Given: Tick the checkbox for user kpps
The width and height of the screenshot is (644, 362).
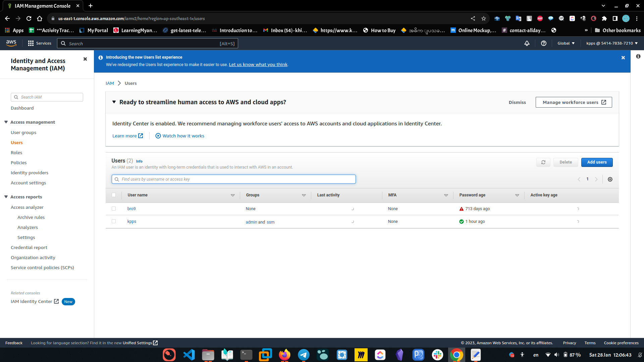Looking at the screenshot, I should pyautogui.click(x=114, y=221).
